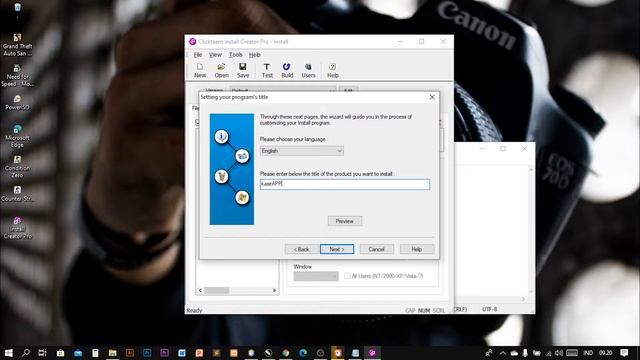Image resolution: width=640 pixels, height=360 pixels.
Task: Close the Setting your program's title dialog
Action: pyautogui.click(x=432, y=97)
